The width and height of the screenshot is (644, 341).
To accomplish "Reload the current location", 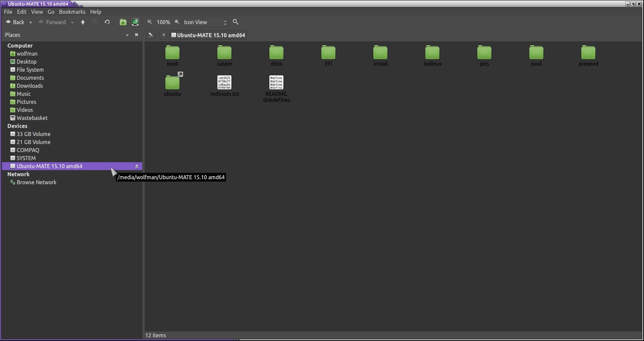I will [107, 22].
